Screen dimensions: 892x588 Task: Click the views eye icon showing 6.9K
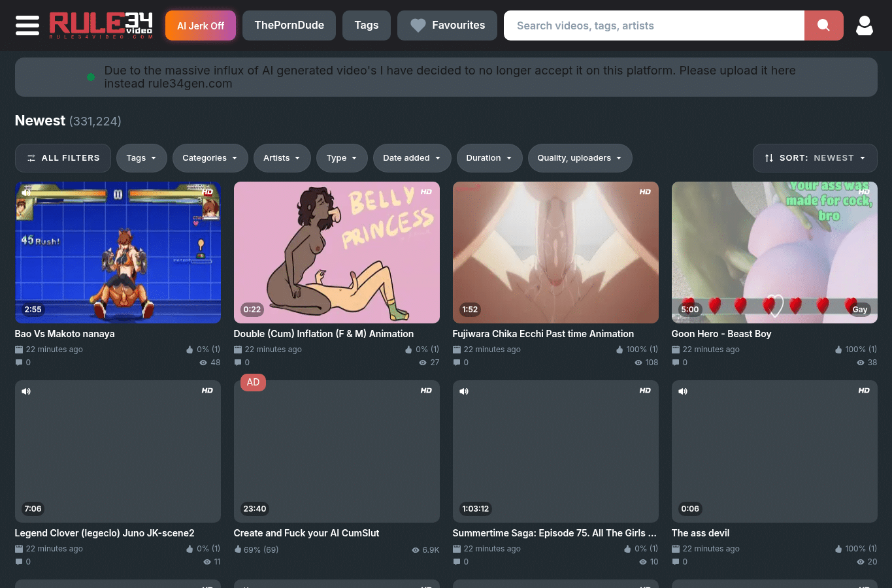(416, 550)
